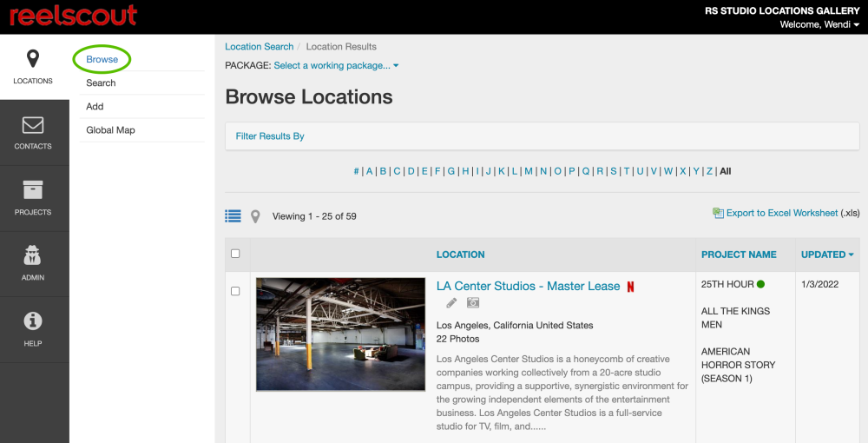This screenshot has height=443, width=868.
Task: Filter locations by letter T
Action: click(x=627, y=171)
